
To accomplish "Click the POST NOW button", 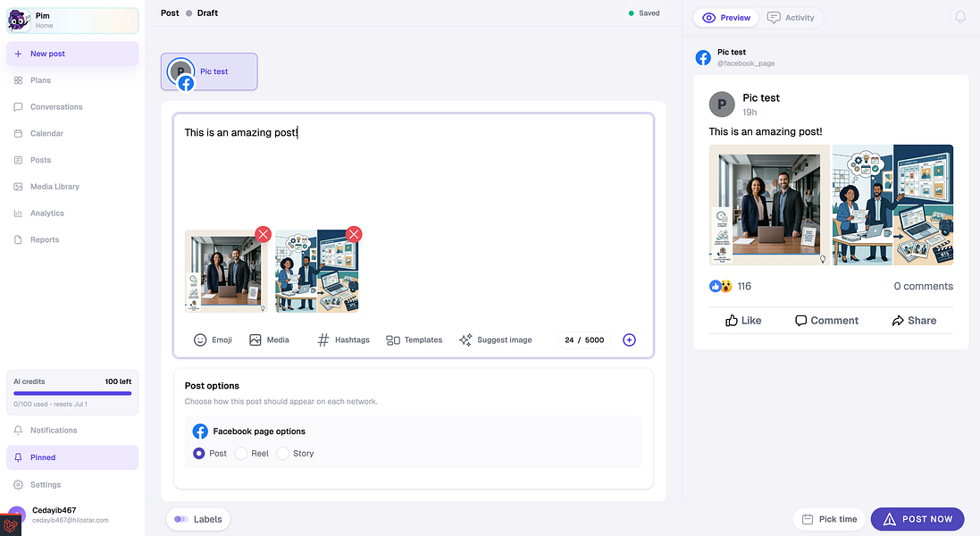I will (x=917, y=519).
